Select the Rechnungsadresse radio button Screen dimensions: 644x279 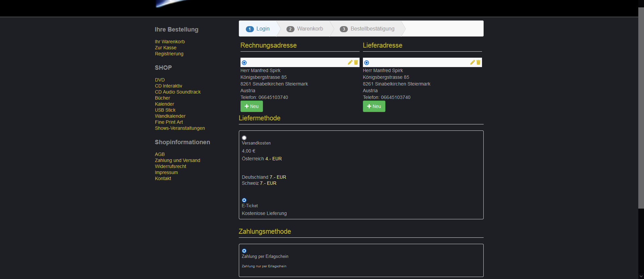244,63
